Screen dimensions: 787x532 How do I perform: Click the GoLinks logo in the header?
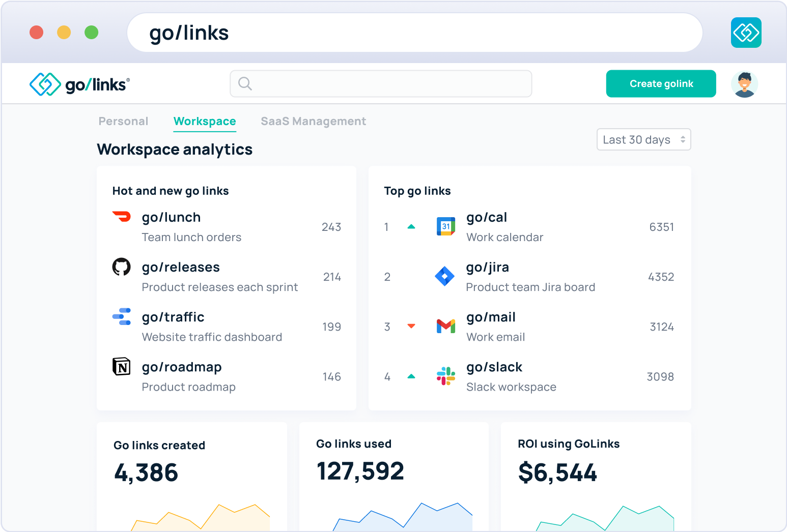pyautogui.click(x=79, y=83)
